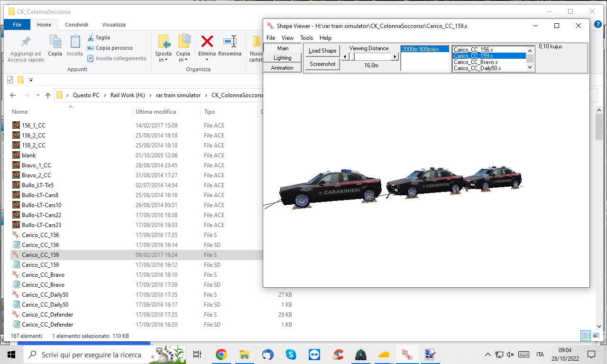Select the blank ACE file icon
The width and height of the screenshot is (607, 364).
[x=16, y=155]
